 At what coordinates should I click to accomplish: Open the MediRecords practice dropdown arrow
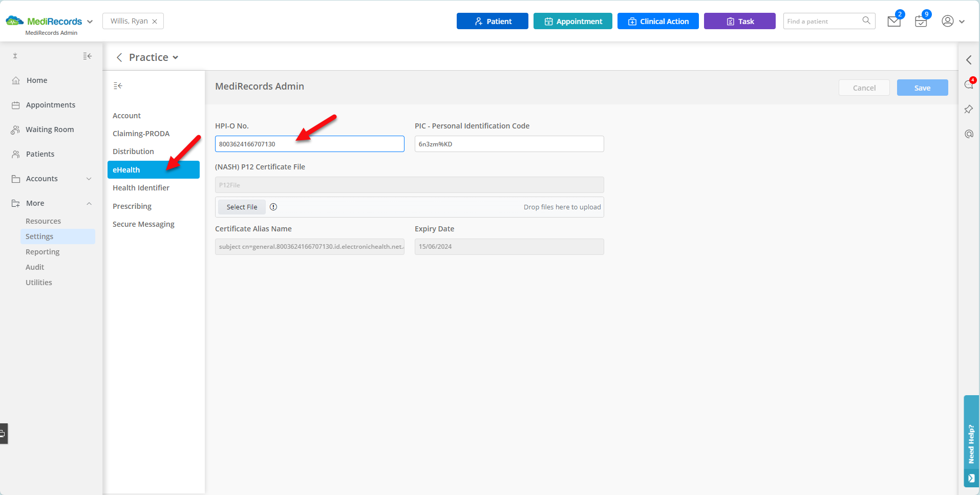pos(90,21)
